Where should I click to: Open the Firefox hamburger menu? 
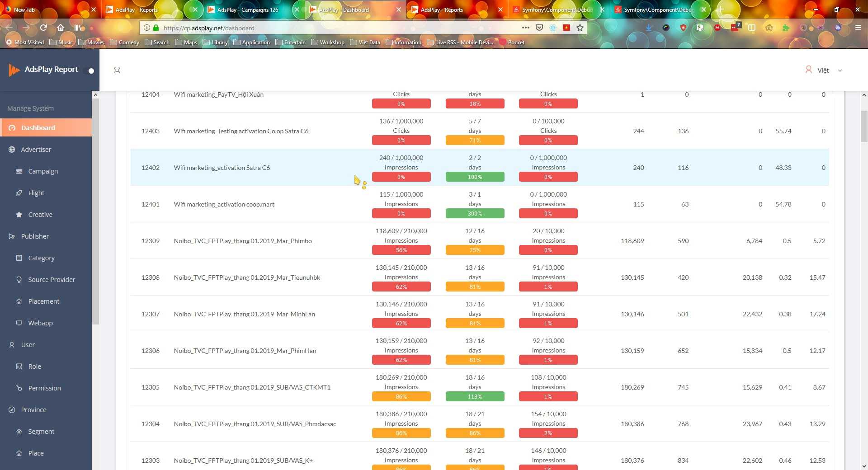click(858, 28)
